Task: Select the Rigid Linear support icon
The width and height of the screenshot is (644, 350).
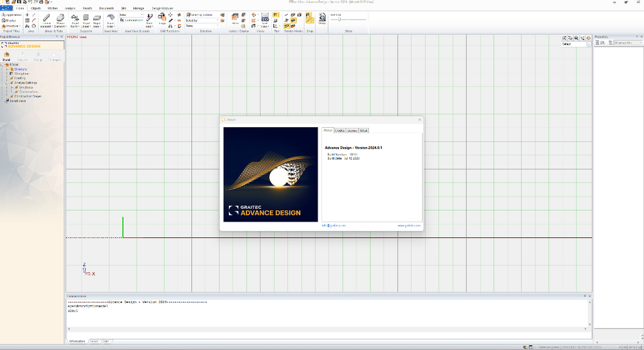Action: [86, 18]
